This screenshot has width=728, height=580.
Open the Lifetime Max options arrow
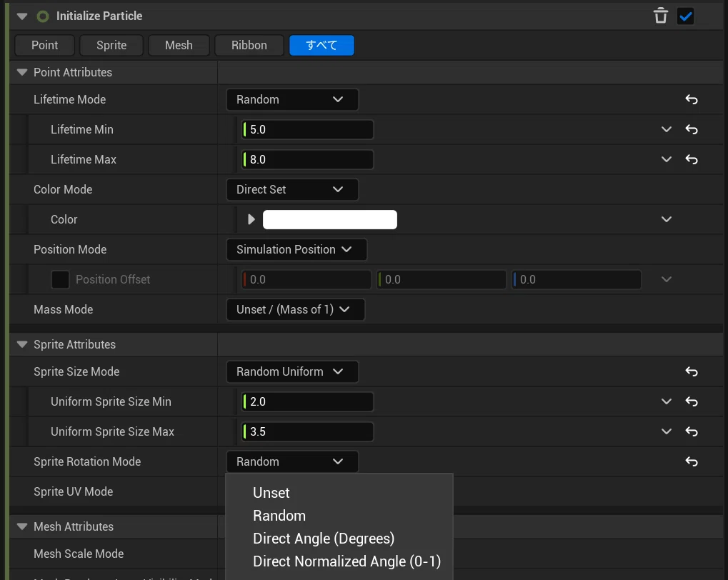coord(667,160)
